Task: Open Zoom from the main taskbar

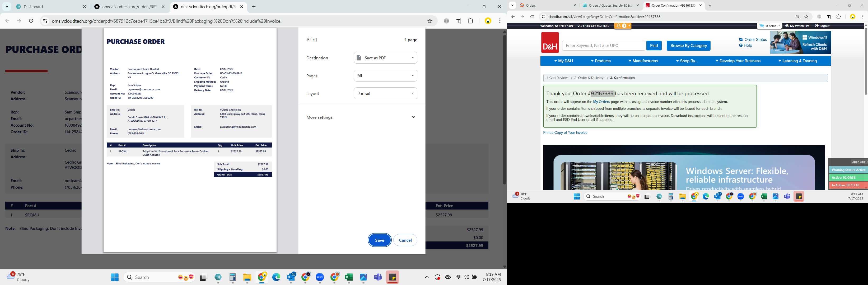Action: [x=320, y=277]
